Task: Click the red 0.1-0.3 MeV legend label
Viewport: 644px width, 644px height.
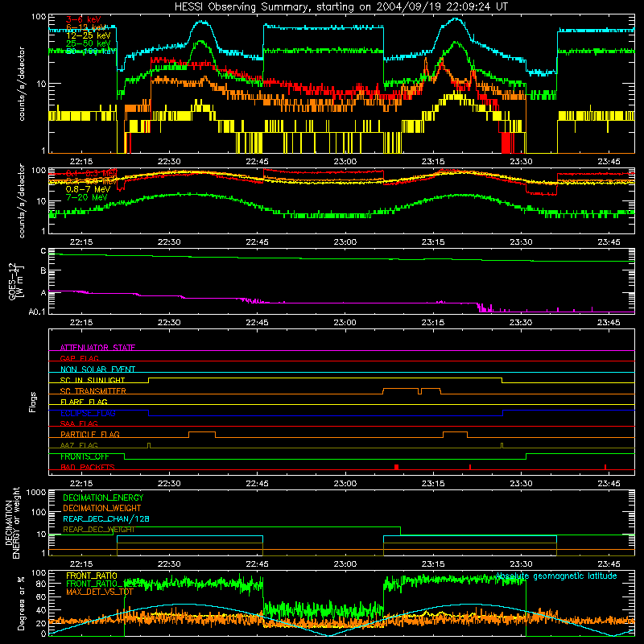Action: click(x=92, y=173)
